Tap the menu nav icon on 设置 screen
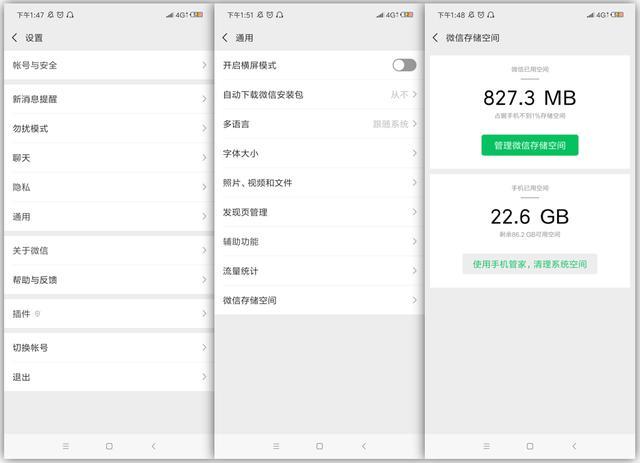 tap(66, 446)
